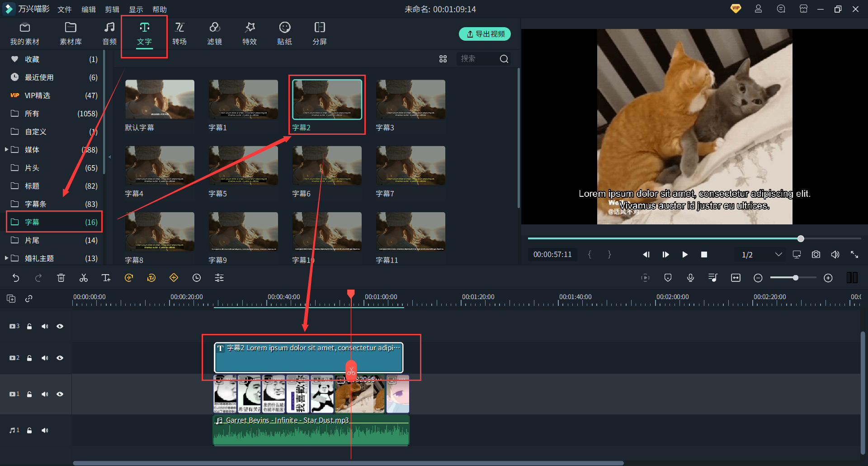Take a snapshot with the camera icon
This screenshot has width=868, height=466.
(x=816, y=254)
